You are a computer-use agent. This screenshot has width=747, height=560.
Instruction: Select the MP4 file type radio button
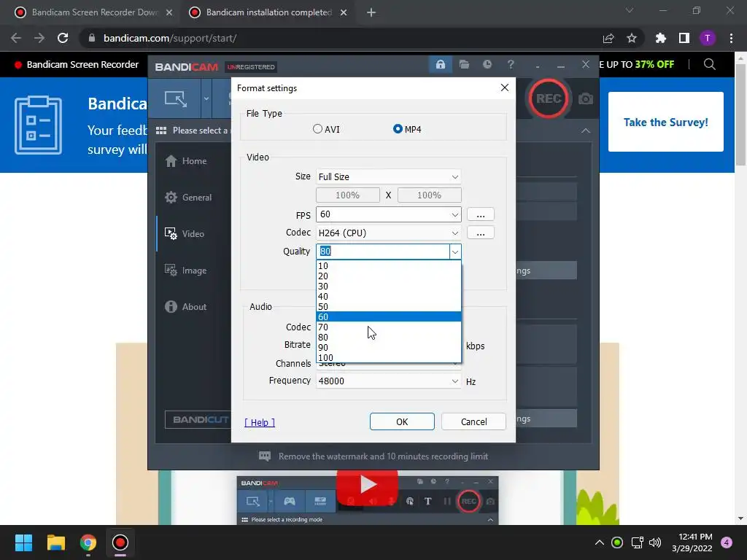(398, 129)
